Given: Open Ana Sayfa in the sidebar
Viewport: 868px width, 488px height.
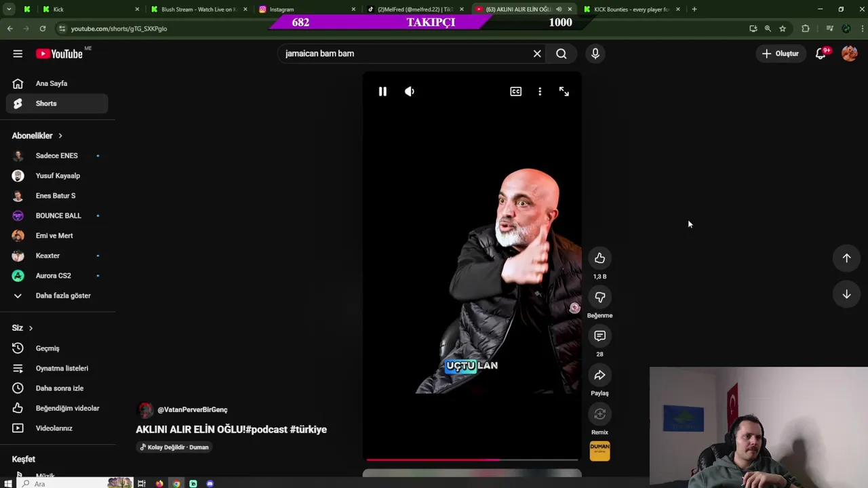Looking at the screenshot, I should (58, 83).
